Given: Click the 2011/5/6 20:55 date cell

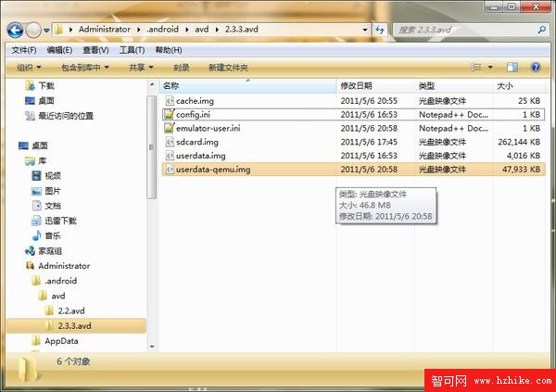Looking at the screenshot, I should pyautogui.click(x=369, y=101).
